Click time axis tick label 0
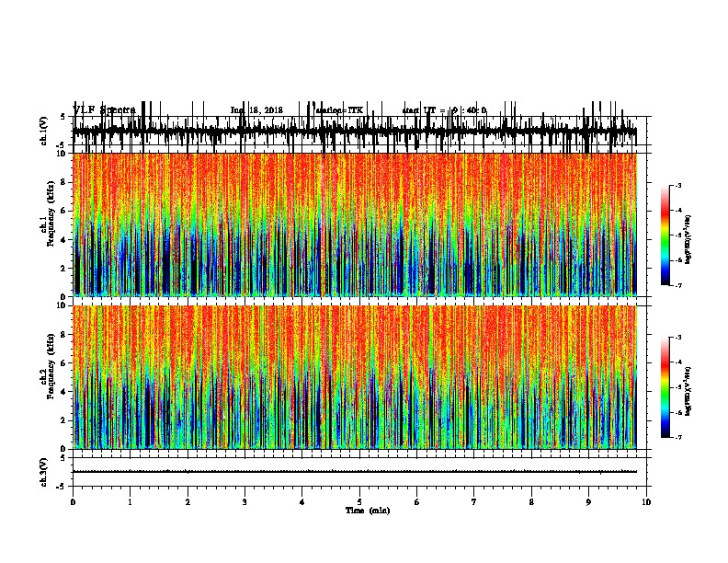The width and height of the screenshot is (728, 563). pyautogui.click(x=73, y=502)
